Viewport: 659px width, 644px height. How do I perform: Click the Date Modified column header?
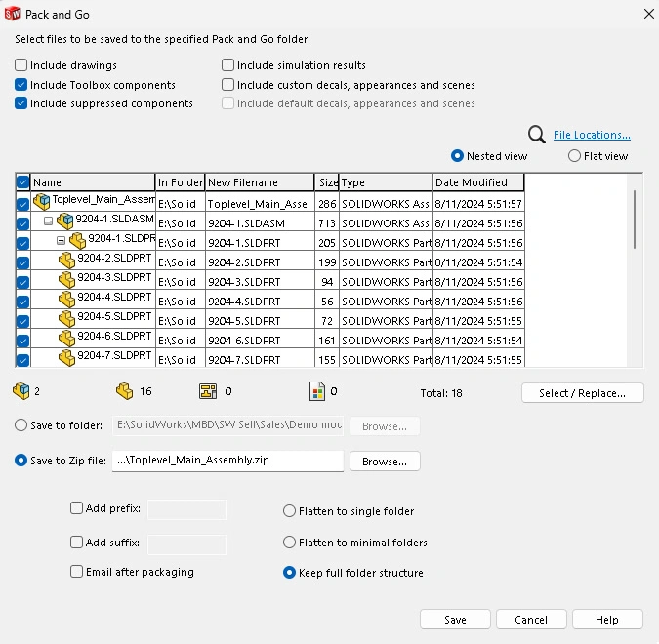tap(478, 182)
